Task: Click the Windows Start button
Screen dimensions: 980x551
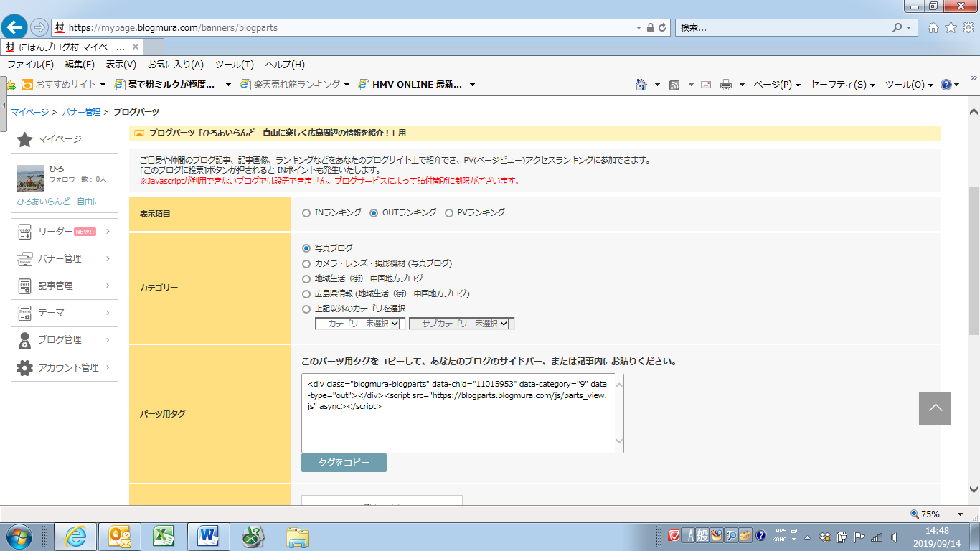Action: (x=17, y=536)
